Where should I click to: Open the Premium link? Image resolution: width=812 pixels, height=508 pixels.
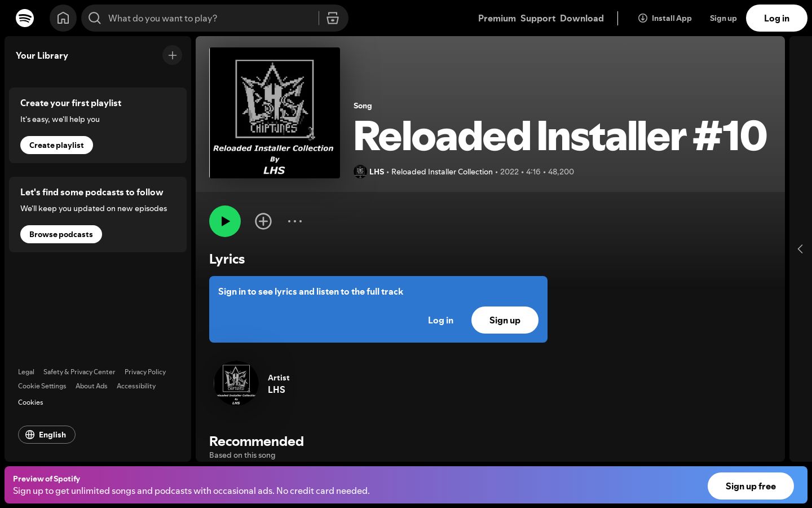[x=497, y=18]
